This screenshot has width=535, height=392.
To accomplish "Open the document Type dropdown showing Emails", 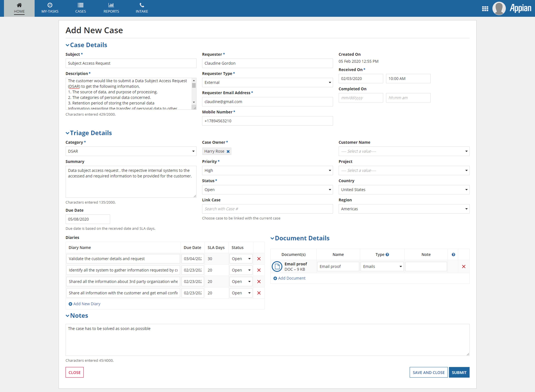I will pyautogui.click(x=382, y=266).
